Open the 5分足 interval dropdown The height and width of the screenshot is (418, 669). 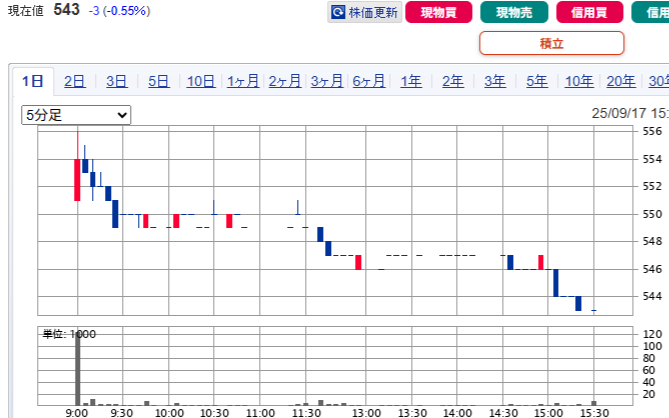click(x=76, y=115)
